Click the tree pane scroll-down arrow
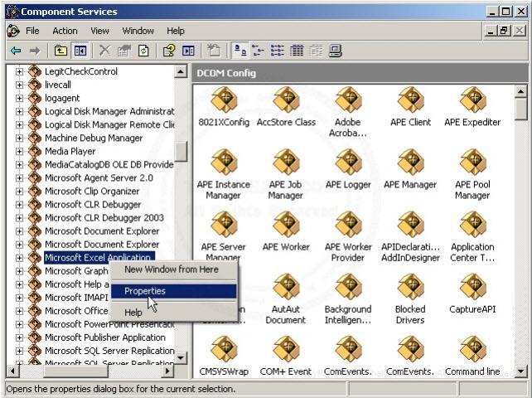532x398 pixels. pyautogui.click(x=181, y=357)
